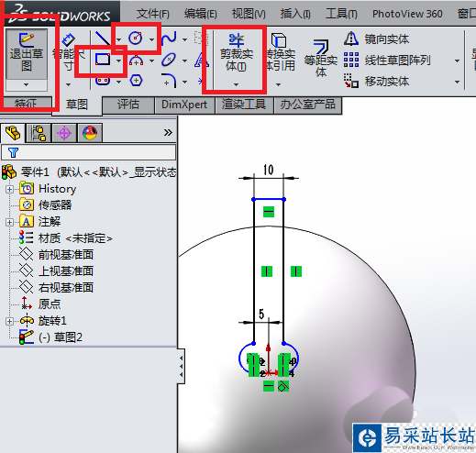
Task: Open the FeatureManager design tree tab
Action: pyautogui.click(x=13, y=133)
